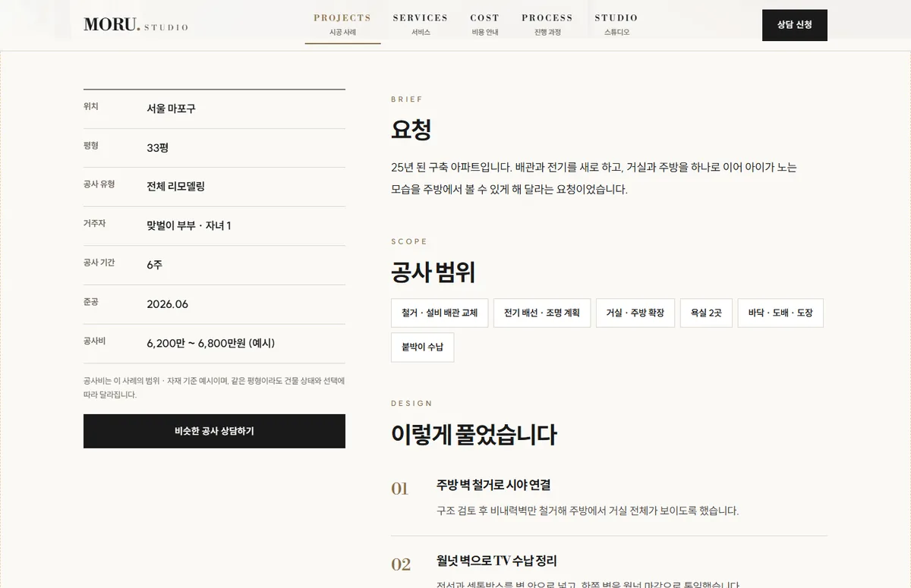Image resolution: width=911 pixels, height=588 pixels.
Task: Click the DESIGN section label
Action: 412,404
